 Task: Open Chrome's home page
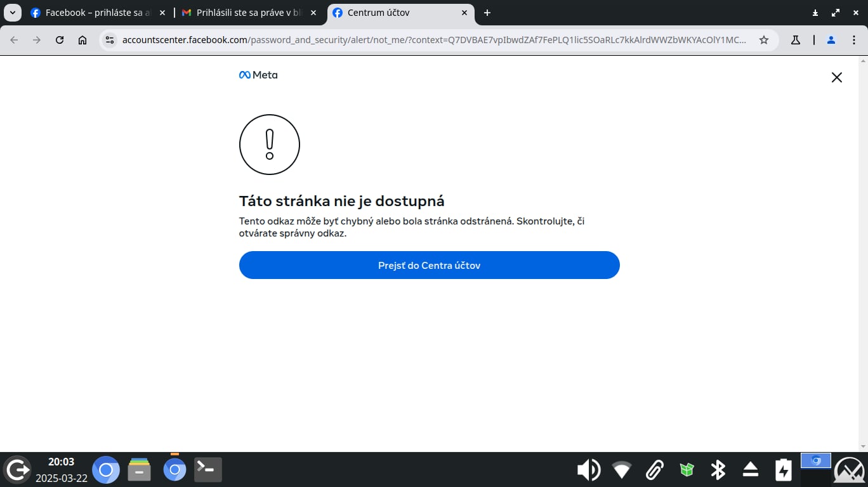[82, 39]
